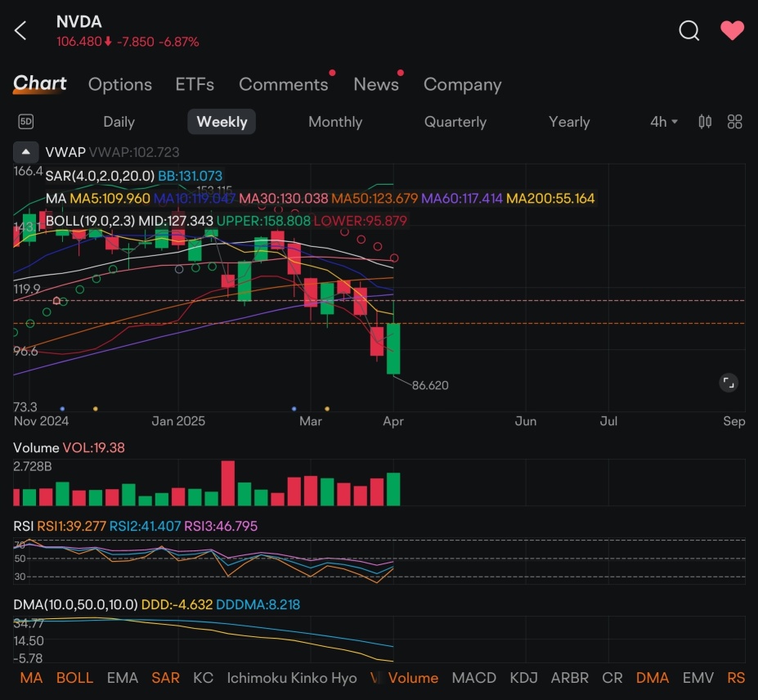This screenshot has height=700, width=758.
Task: Toggle the heart favorite icon
Action: pos(732,30)
